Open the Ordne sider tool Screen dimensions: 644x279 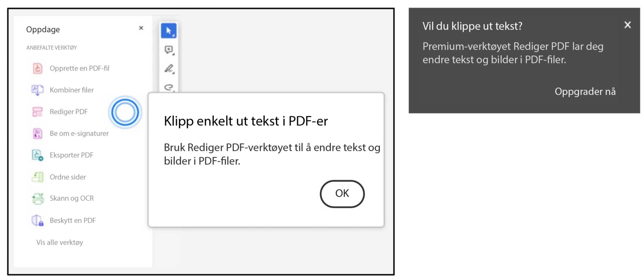tap(68, 177)
